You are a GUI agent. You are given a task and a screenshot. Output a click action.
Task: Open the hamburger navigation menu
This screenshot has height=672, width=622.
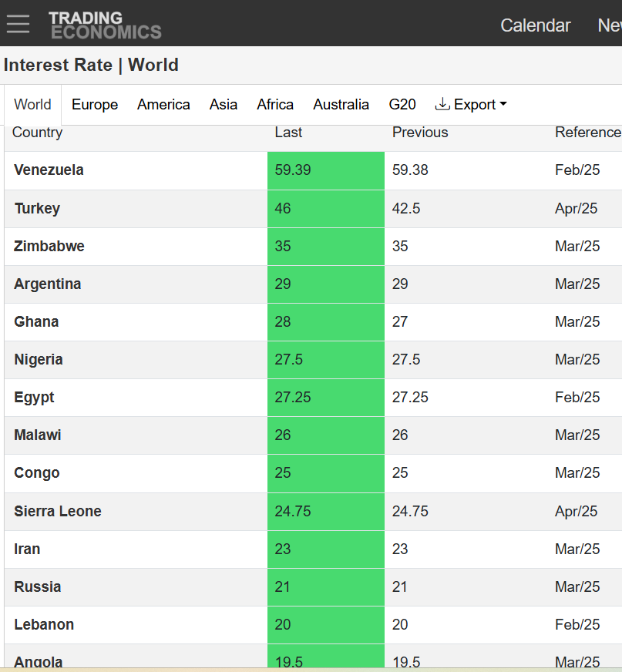[18, 24]
